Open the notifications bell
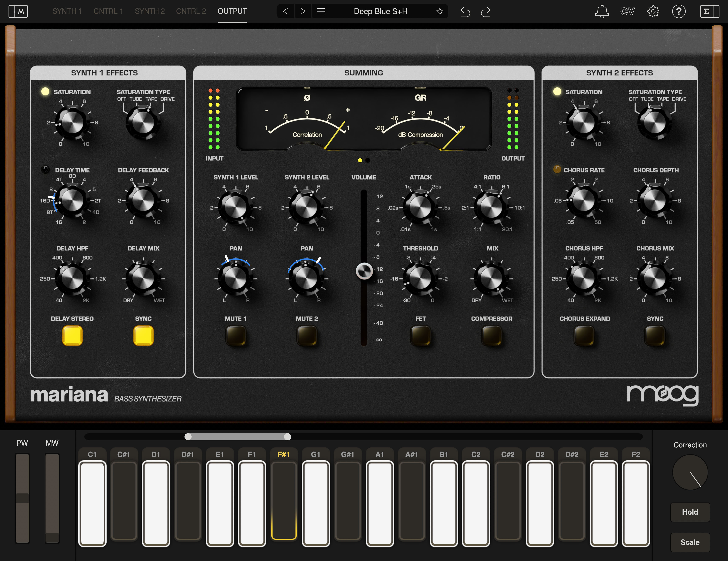This screenshot has width=728, height=561. [x=602, y=11]
